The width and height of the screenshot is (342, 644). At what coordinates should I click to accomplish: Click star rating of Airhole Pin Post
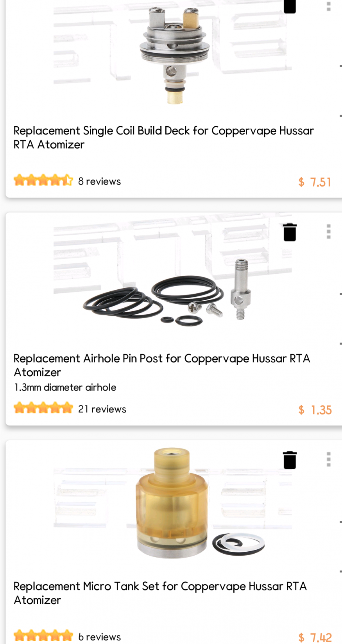pyautogui.click(x=43, y=408)
